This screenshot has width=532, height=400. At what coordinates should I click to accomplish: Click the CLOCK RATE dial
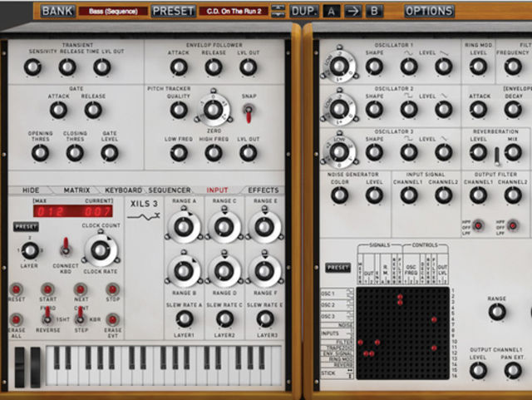[x=101, y=249]
